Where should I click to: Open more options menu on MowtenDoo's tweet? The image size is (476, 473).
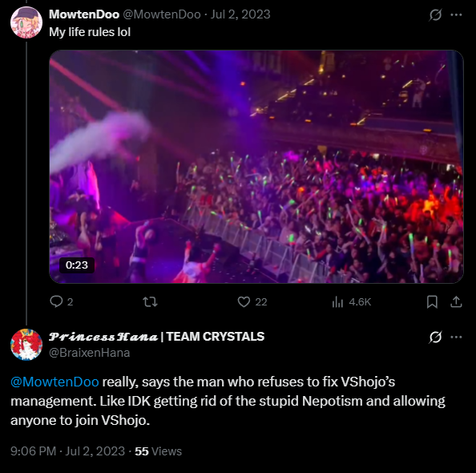click(456, 14)
